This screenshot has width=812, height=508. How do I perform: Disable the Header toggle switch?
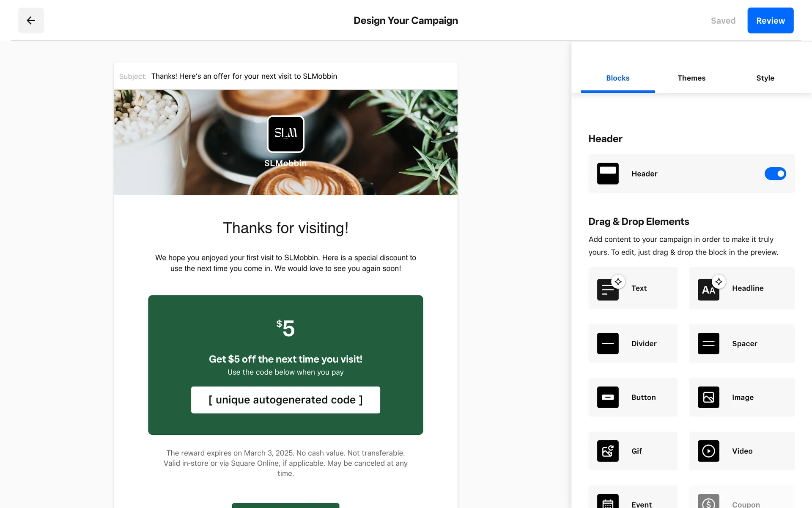(775, 174)
